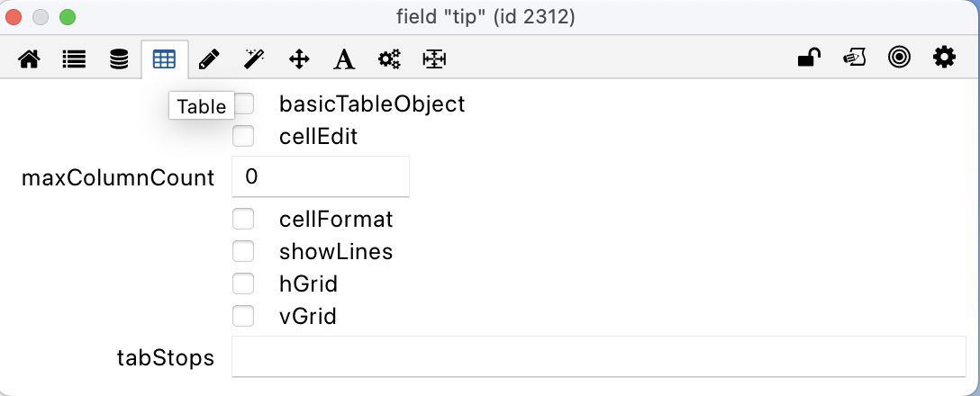Toggle the open padlock inspector lock

[x=809, y=58]
